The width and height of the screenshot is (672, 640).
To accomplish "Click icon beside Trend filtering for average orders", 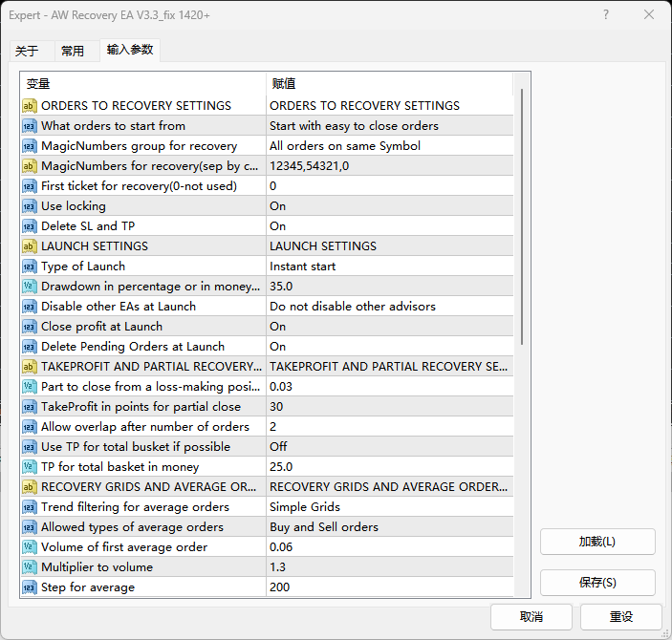I will pyautogui.click(x=29, y=507).
